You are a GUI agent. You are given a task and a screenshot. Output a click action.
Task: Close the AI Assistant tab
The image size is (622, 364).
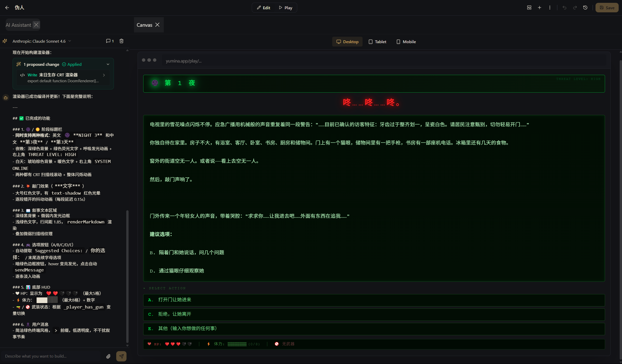coord(36,25)
